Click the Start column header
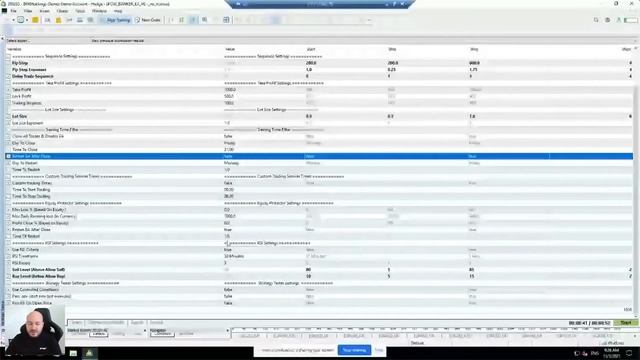The width and height of the screenshot is (640, 360). click(x=311, y=49)
